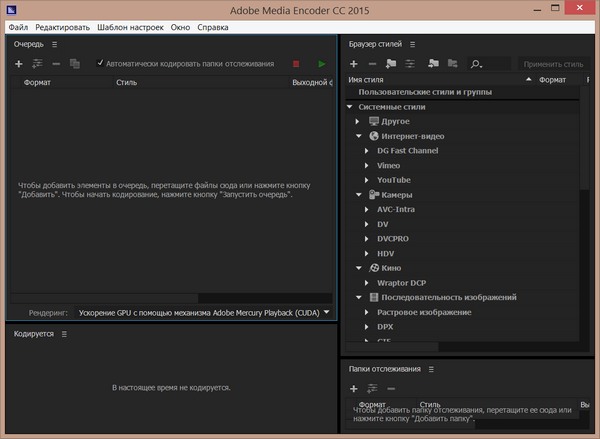Open the Queue panel menu icon

pos(55,44)
